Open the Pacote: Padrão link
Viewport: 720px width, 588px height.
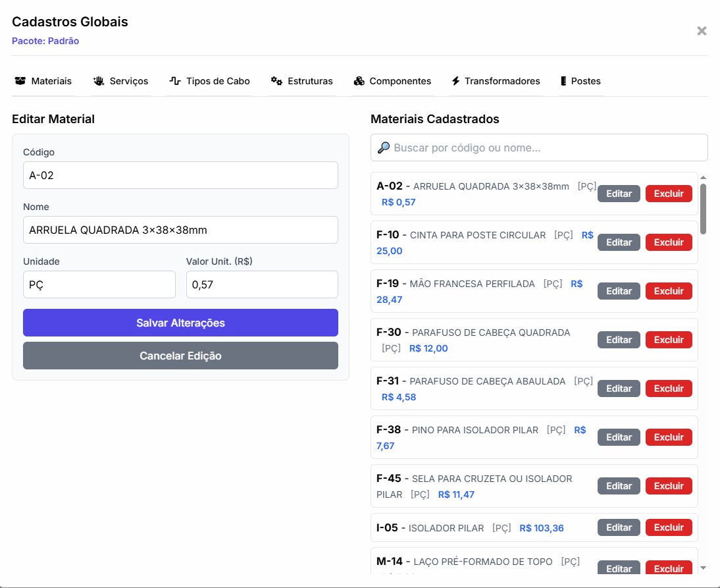click(45, 41)
